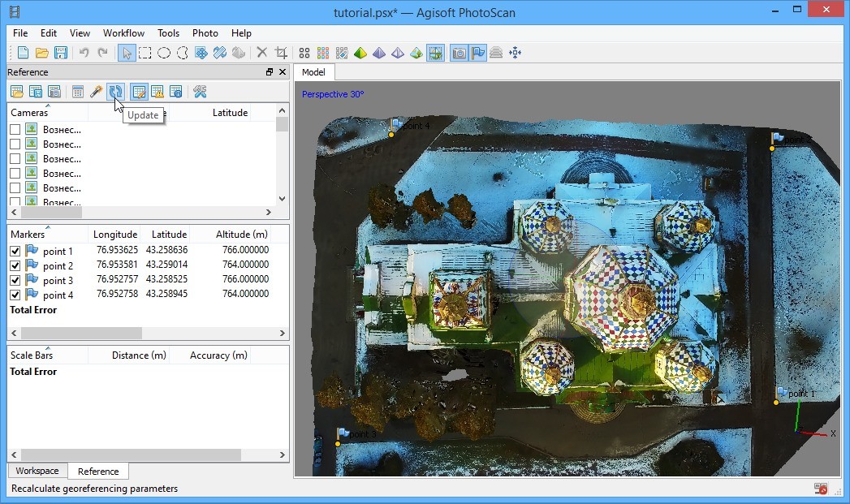
Task: Delete selection with the X icon
Action: [262, 53]
